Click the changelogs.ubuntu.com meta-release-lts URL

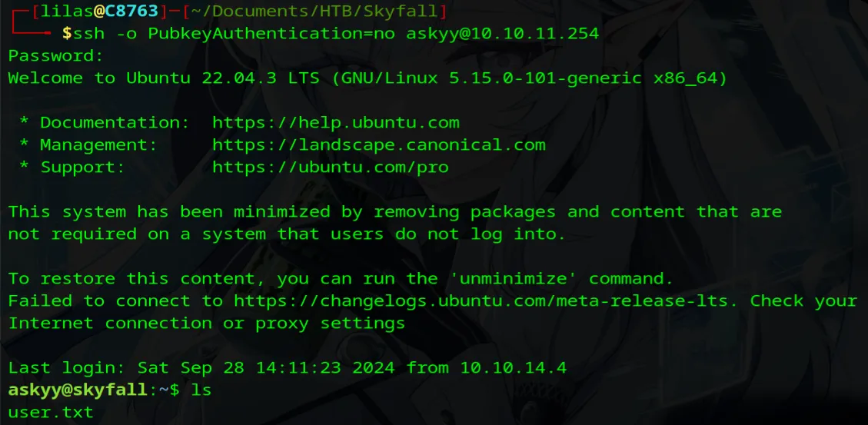[x=486, y=300]
